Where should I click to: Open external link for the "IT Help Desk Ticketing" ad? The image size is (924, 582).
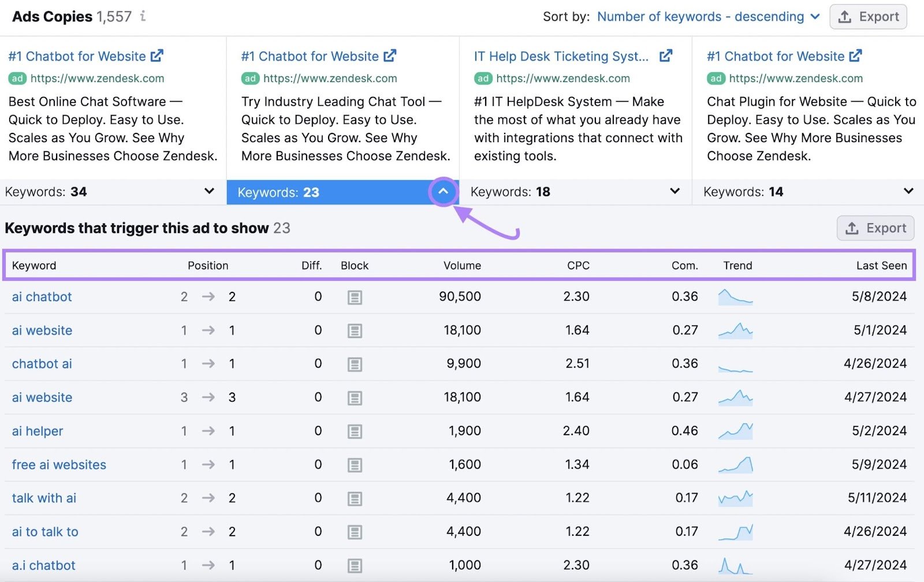[666, 55]
